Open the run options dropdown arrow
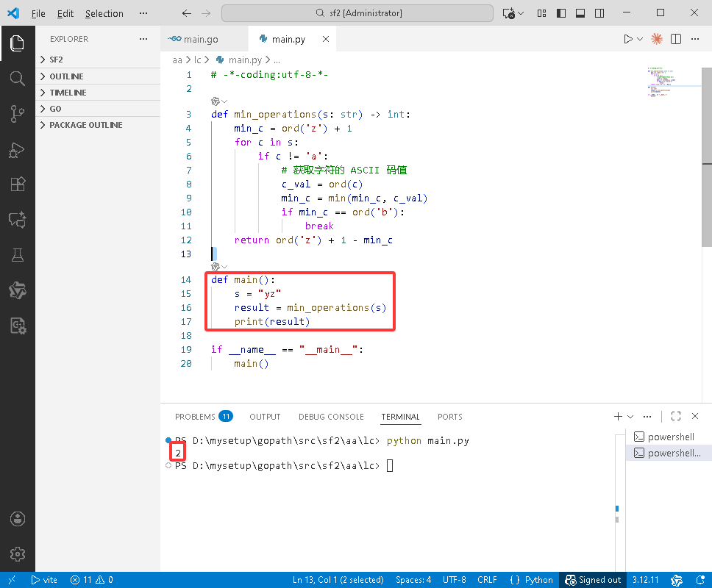This screenshot has height=588, width=712. pos(640,39)
